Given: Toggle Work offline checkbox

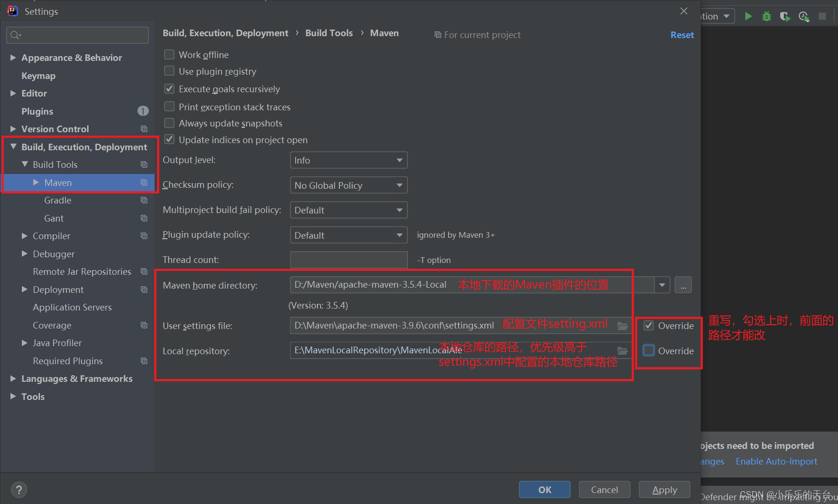Looking at the screenshot, I should tap(169, 54).
